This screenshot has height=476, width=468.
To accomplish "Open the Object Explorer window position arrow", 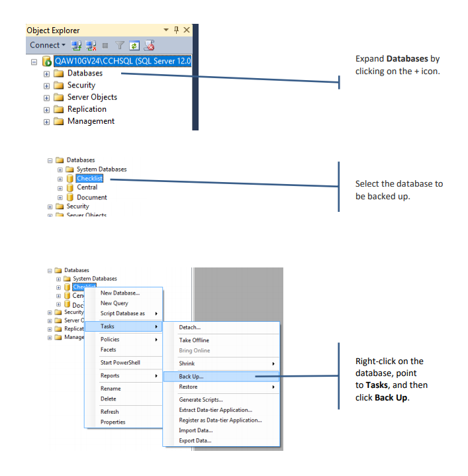I will [x=166, y=30].
